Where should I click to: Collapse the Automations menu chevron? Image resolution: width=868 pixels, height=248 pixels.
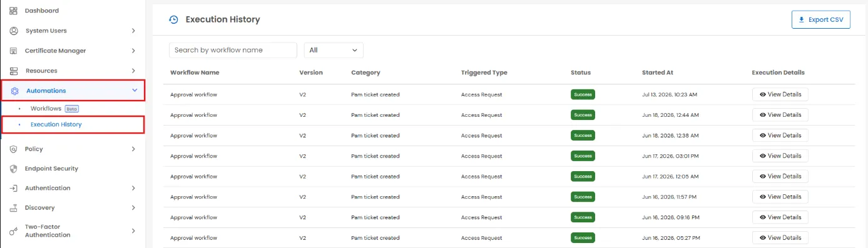click(x=135, y=91)
